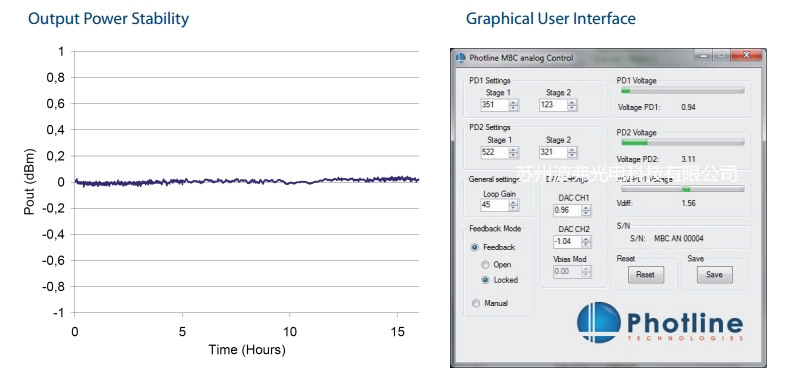Click the Time (Hours) axis label
Viewport: 788px width, 386px height.
coord(247,350)
